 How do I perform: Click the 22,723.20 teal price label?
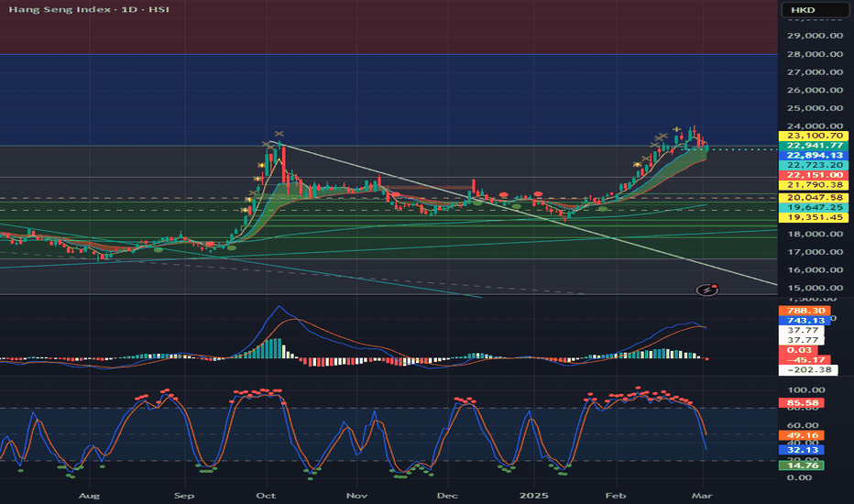tap(813, 165)
